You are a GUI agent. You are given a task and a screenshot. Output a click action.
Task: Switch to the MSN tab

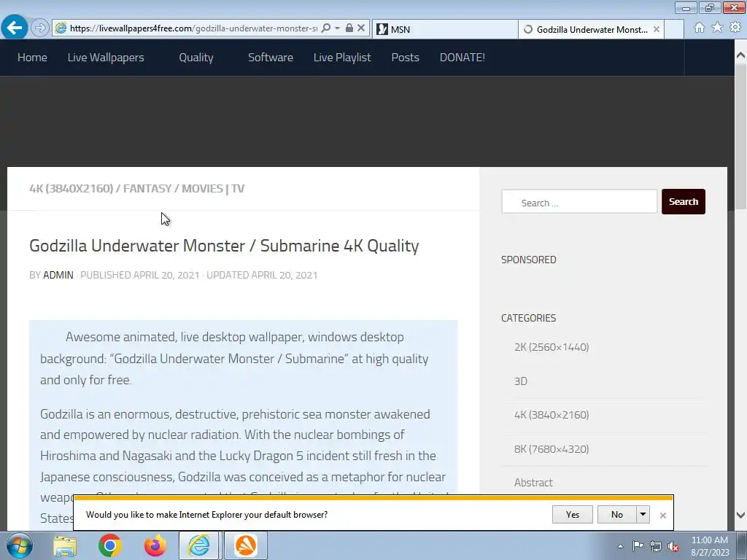point(444,29)
